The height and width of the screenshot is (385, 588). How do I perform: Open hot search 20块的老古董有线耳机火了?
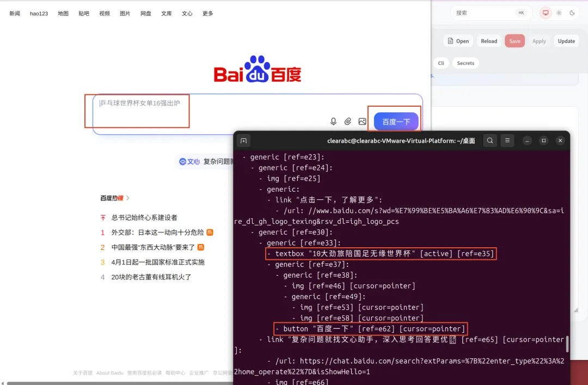(x=151, y=277)
